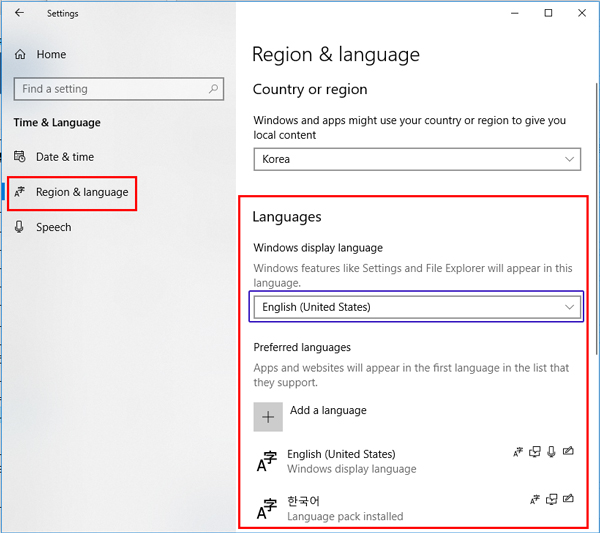Viewport: 600px width, 533px height.
Task: Click the Speech microphone icon
Action: point(19,227)
